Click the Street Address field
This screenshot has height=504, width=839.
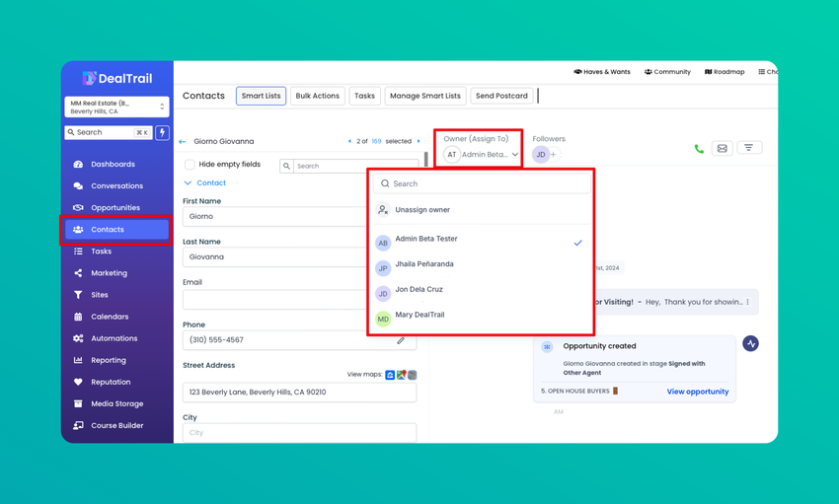tap(300, 393)
